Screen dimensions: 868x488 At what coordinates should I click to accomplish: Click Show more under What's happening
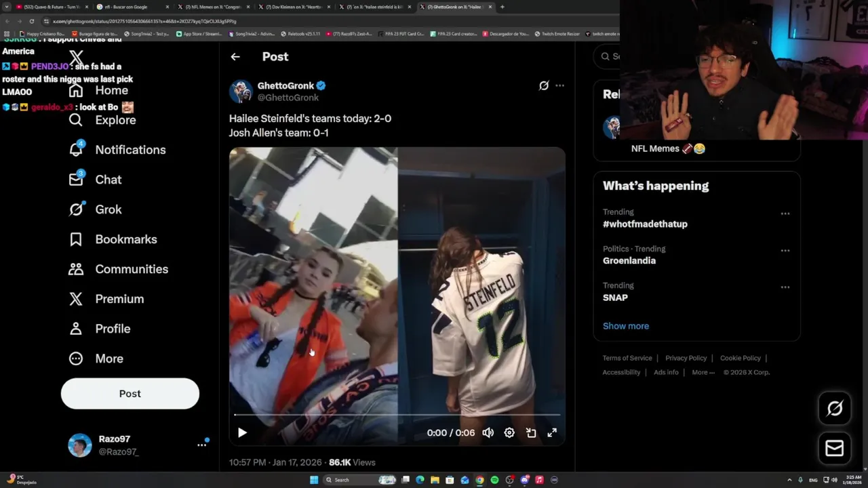[x=626, y=326]
